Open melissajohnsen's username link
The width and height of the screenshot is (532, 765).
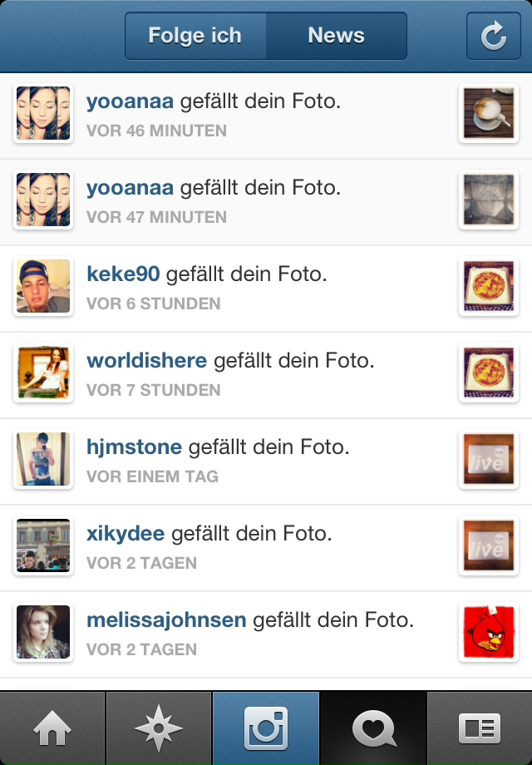click(166, 620)
